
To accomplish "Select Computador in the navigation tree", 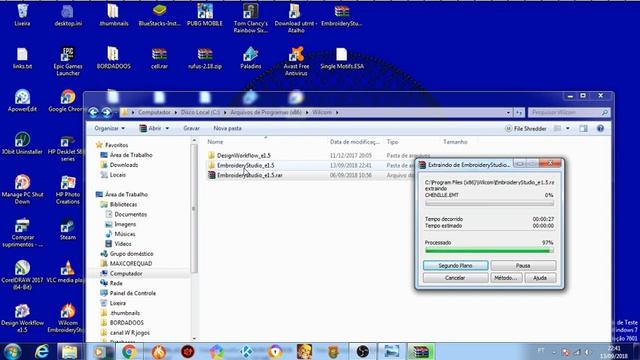I will (x=126, y=273).
